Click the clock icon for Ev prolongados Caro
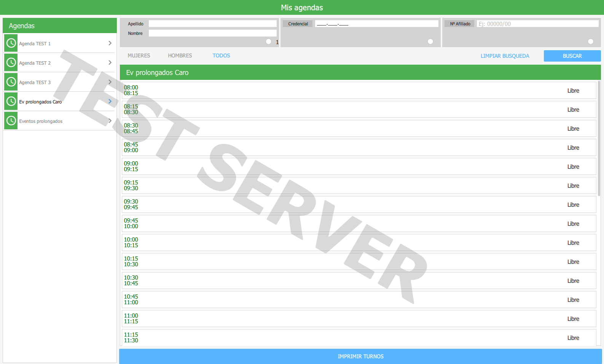604x364 pixels. (11, 101)
